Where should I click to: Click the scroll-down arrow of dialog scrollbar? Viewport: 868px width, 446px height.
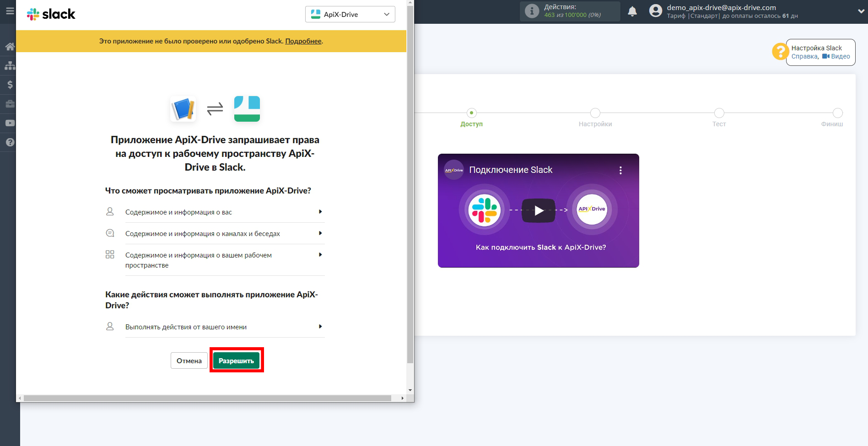pos(410,390)
